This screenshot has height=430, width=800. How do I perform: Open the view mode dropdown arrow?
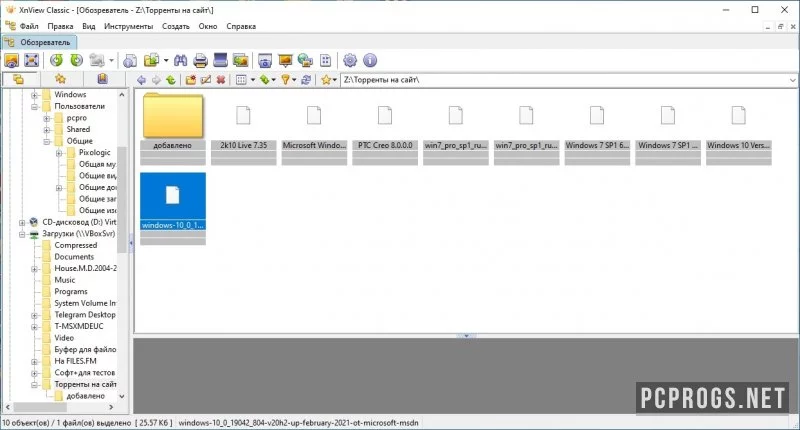[253, 80]
